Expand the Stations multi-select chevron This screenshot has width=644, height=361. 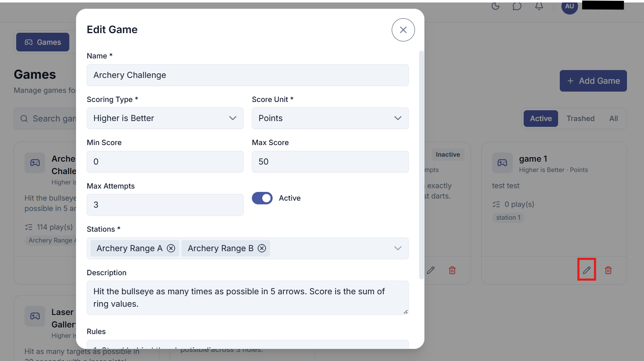tap(398, 248)
